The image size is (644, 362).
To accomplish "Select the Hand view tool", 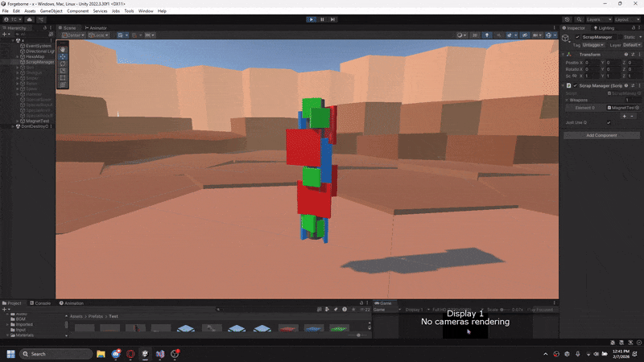I will (x=63, y=49).
